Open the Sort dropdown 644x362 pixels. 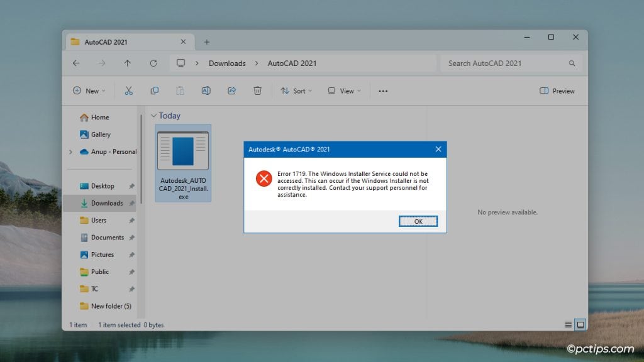tap(296, 90)
